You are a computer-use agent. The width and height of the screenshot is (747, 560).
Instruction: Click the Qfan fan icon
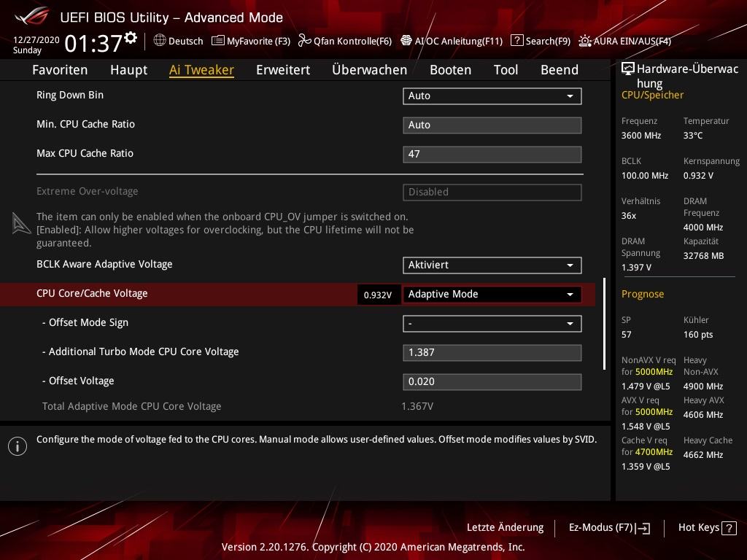(304, 41)
